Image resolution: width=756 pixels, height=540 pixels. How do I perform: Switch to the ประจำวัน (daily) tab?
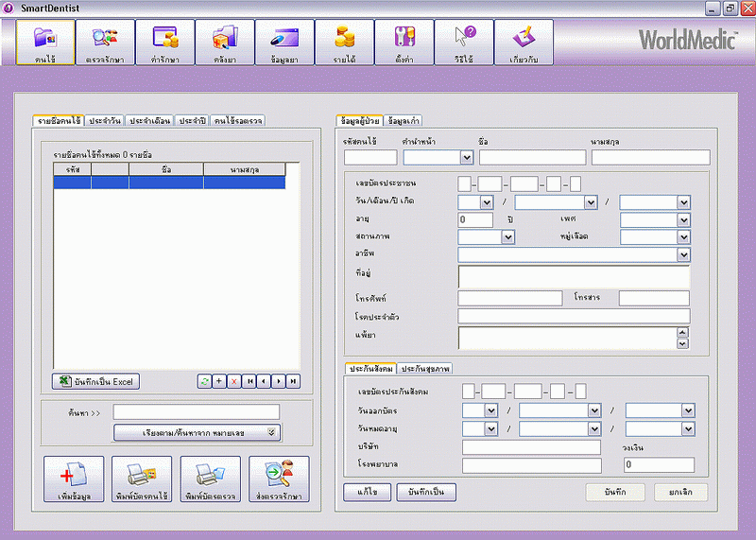(105, 121)
